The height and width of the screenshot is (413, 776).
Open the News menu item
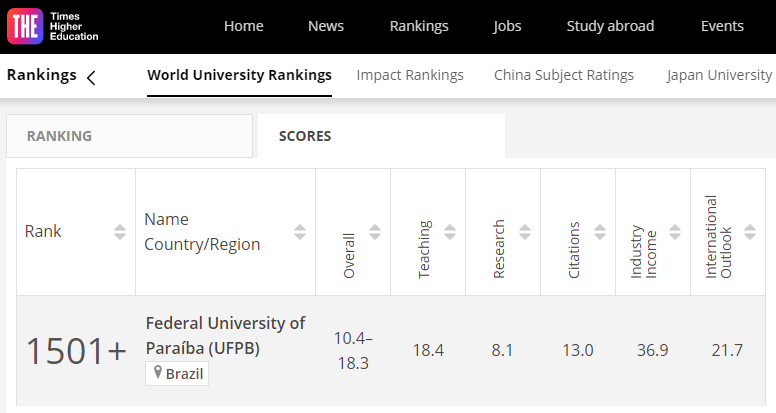pos(326,26)
